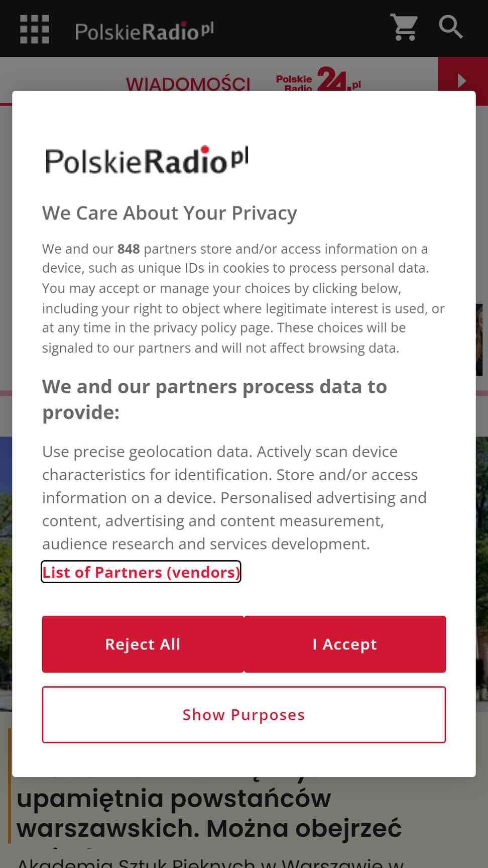
Task: Click the I Accept button
Action: click(x=345, y=644)
